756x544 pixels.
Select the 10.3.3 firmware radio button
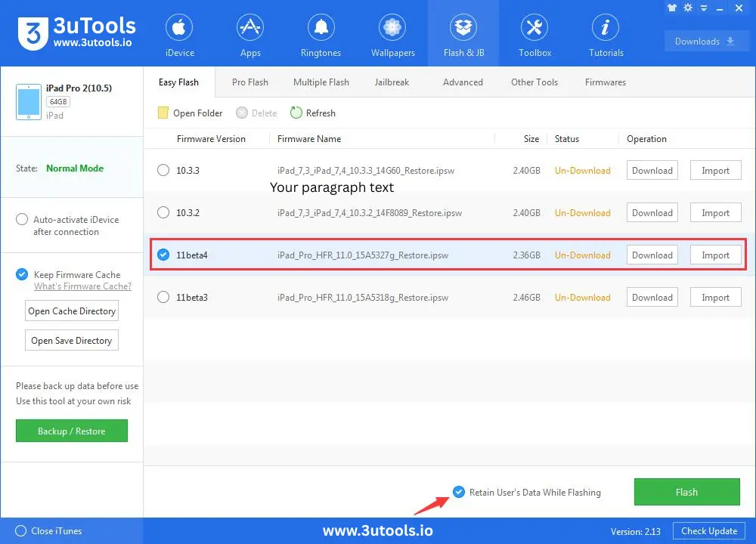pos(163,171)
